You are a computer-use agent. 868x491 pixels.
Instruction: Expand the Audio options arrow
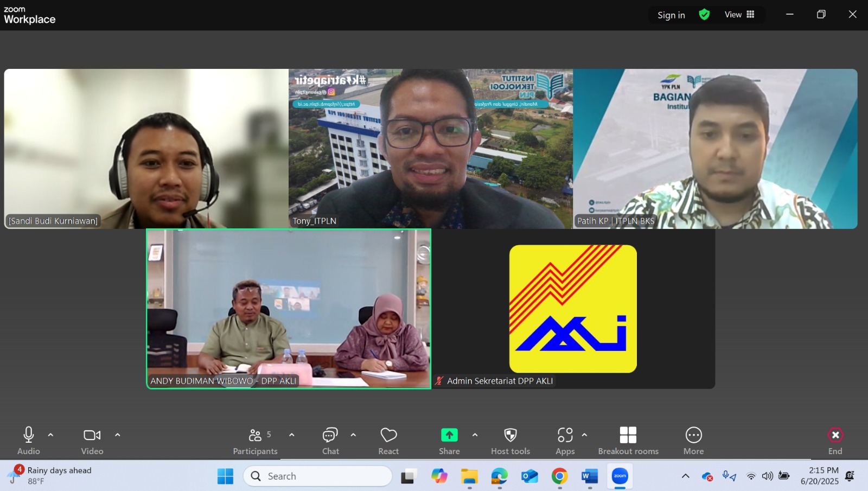point(50,435)
